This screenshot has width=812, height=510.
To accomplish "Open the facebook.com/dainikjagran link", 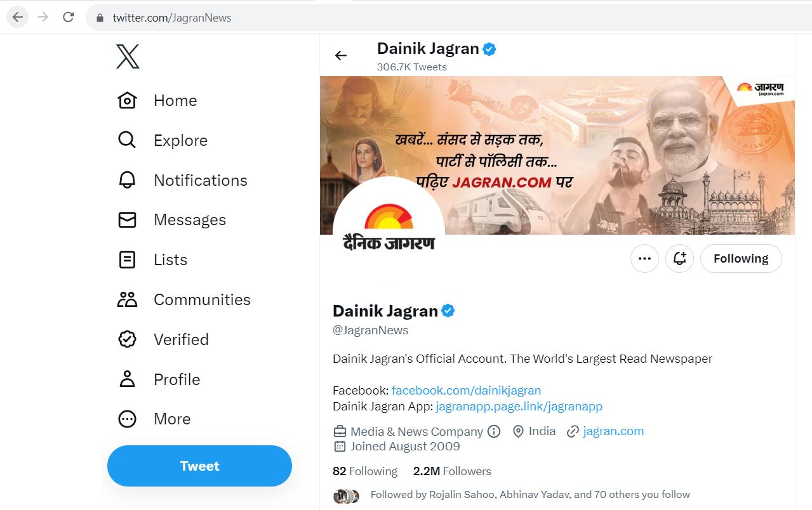I will tap(467, 390).
